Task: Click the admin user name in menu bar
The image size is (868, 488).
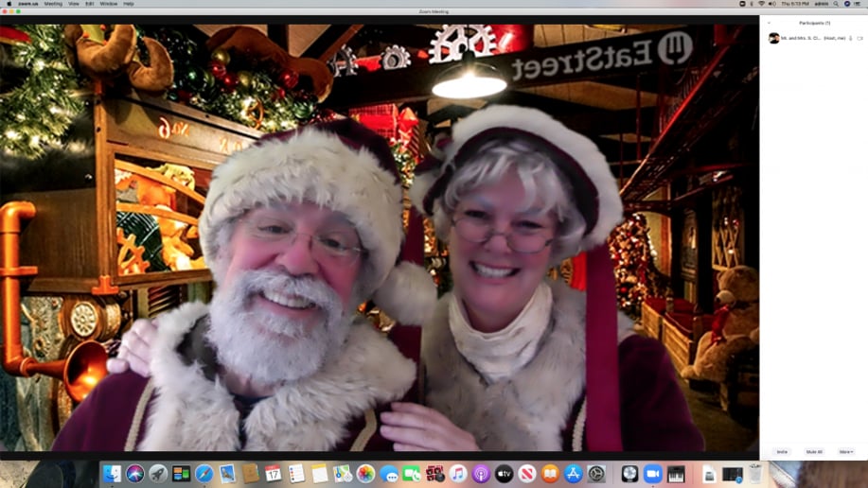Action: pyautogui.click(x=822, y=4)
